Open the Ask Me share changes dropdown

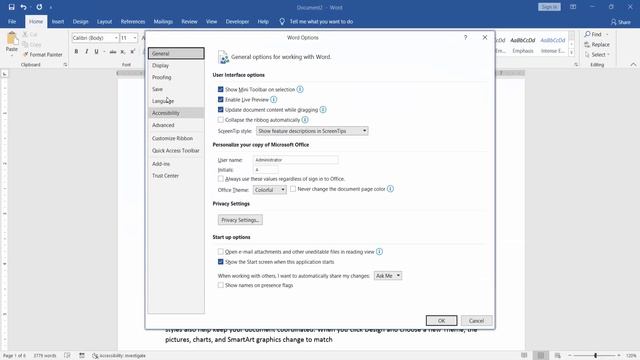pos(388,276)
